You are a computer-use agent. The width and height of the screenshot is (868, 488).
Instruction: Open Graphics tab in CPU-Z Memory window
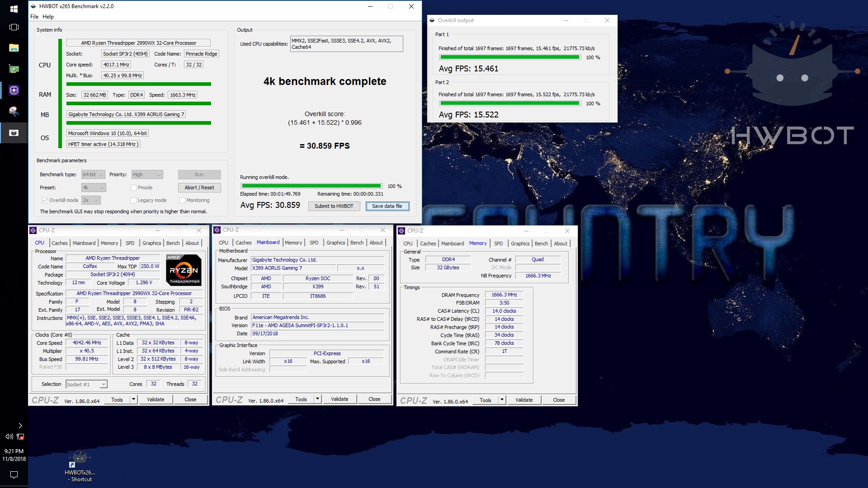coord(520,244)
